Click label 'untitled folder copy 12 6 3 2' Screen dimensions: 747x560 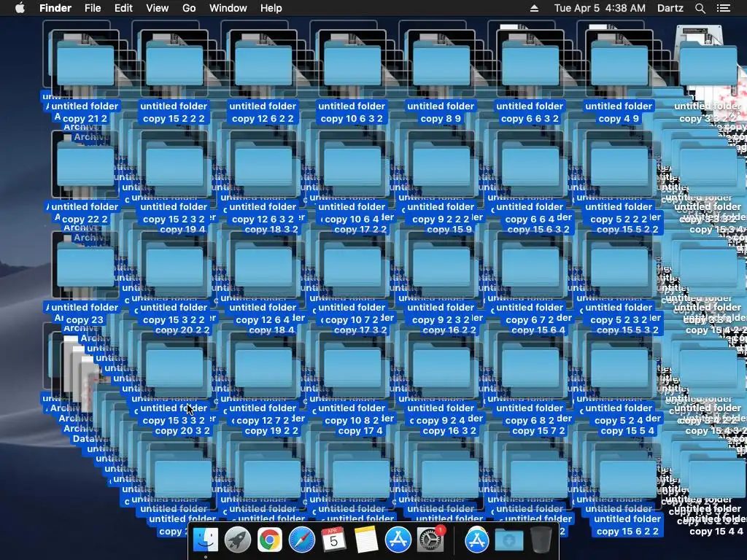click(x=263, y=213)
